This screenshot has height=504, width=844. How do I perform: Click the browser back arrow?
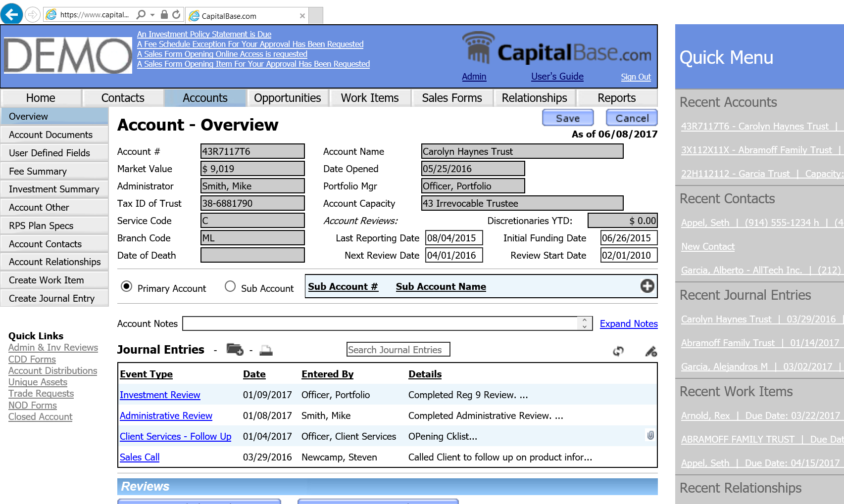click(11, 14)
